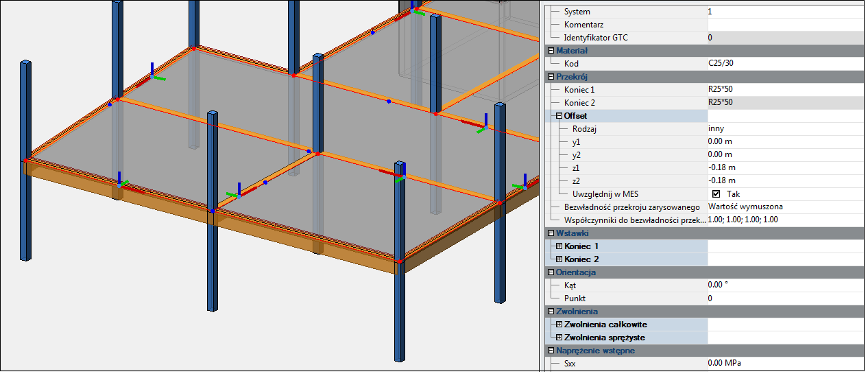Select Bezwładność przekroju zarysowanego value
The height and width of the screenshot is (376, 868).
[x=782, y=207]
